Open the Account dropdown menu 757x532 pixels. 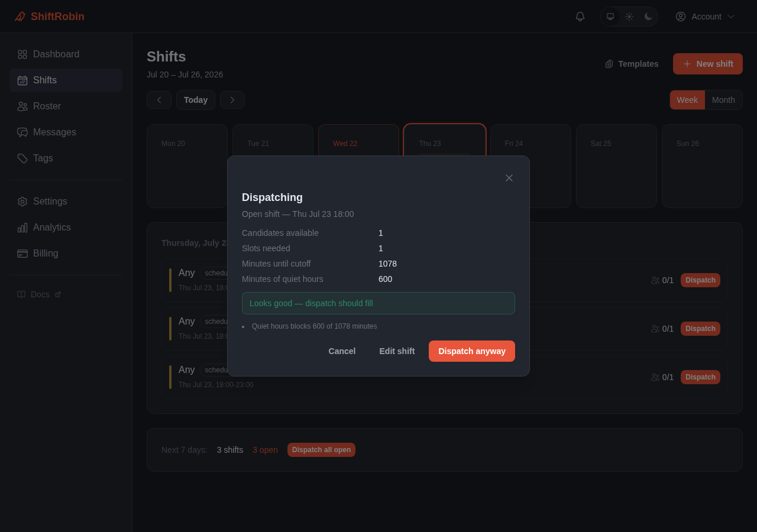pos(705,17)
